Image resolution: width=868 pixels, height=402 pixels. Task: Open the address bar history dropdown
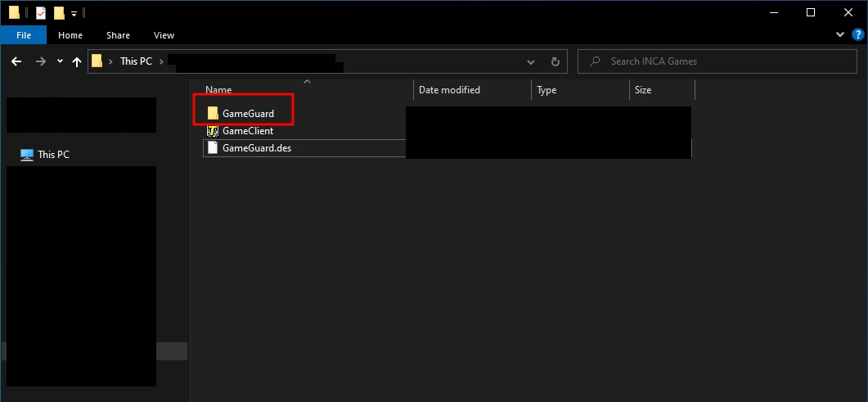pos(531,61)
